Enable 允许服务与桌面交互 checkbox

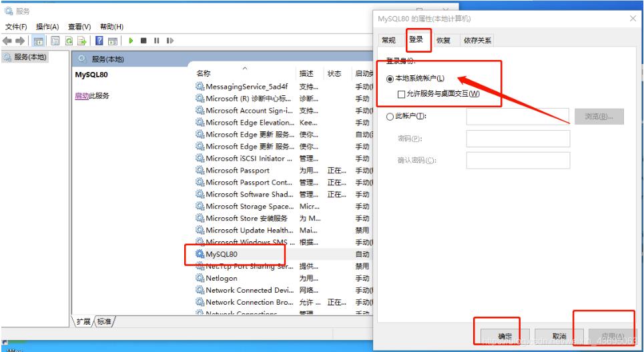401,94
